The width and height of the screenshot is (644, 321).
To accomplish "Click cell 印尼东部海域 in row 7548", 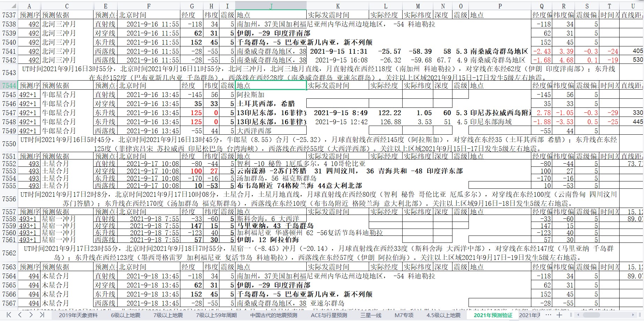I will click(500, 122).
